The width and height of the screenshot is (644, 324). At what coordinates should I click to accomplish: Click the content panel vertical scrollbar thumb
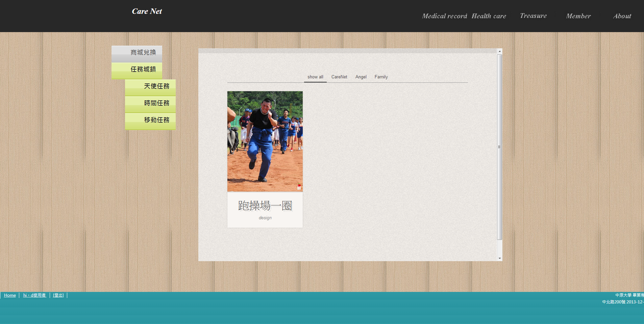click(x=499, y=147)
